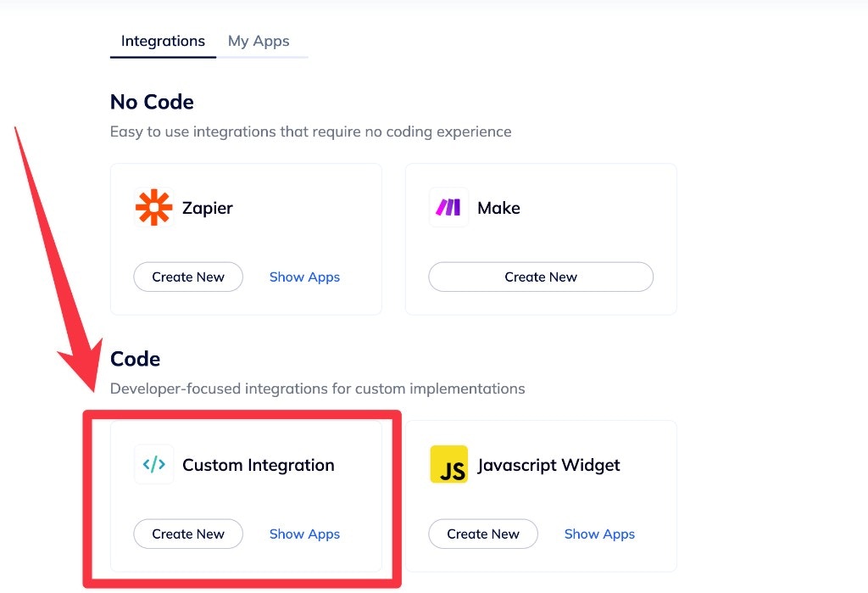Create a new Javascript Widget

483,534
